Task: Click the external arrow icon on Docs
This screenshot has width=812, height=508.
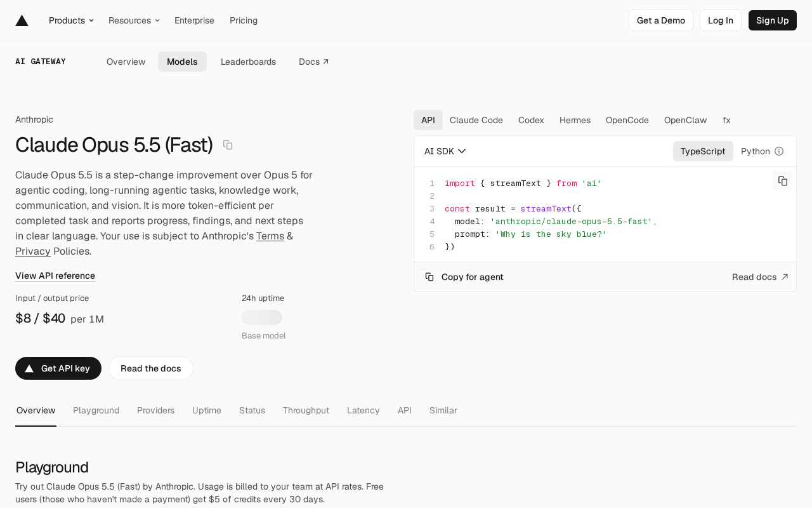Action: pyautogui.click(x=326, y=62)
